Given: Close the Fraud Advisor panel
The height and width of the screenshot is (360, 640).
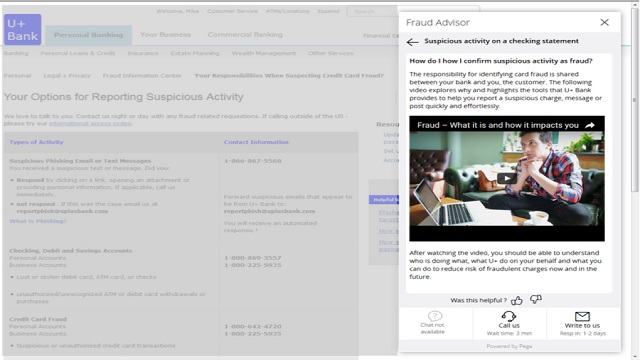Looking at the screenshot, I should point(604,22).
